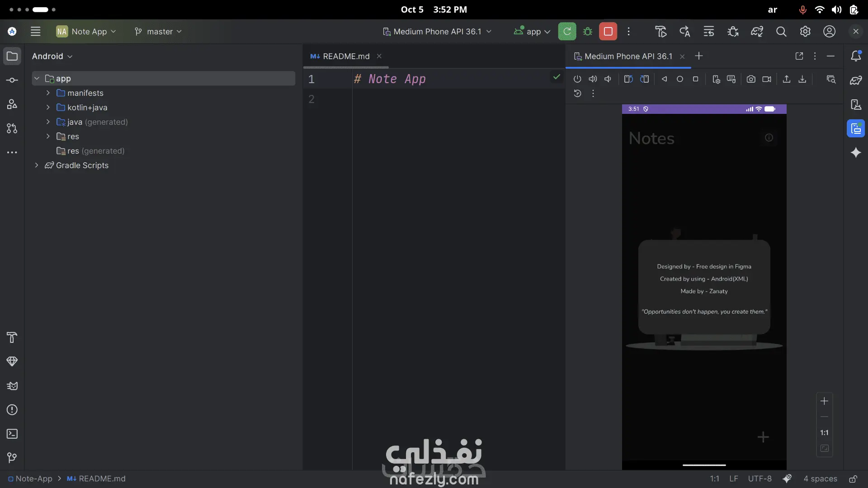Open the master branch dropdown
Viewport: 868px width, 488px height.
pyautogui.click(x=158, y=32)
